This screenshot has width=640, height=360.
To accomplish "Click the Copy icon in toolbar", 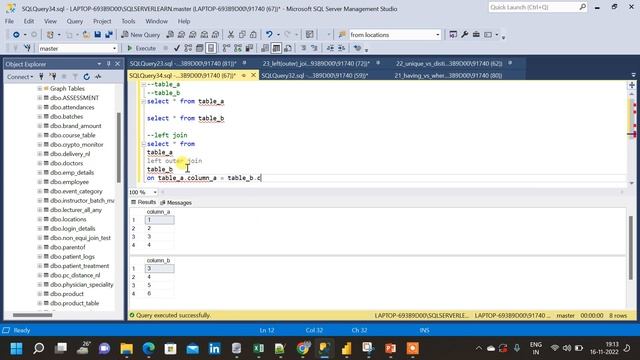I will 242,35.
